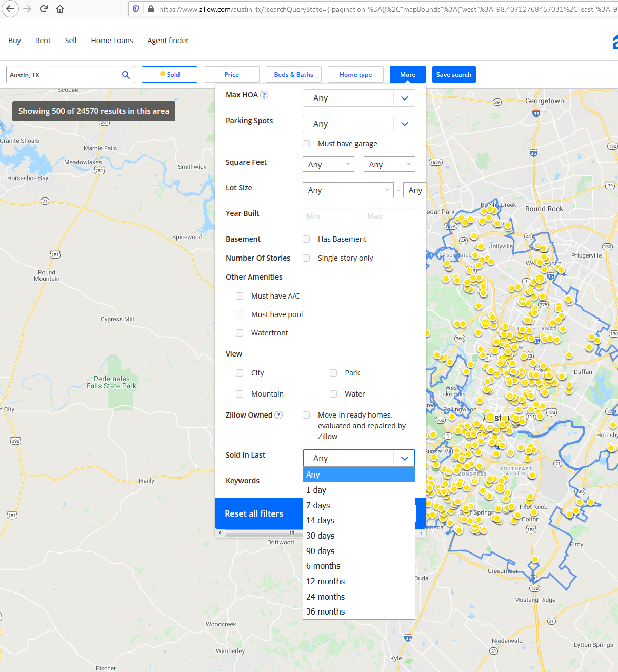618x672 pixels.
Task: Click the More filters button
Action: tap(408, 74)
